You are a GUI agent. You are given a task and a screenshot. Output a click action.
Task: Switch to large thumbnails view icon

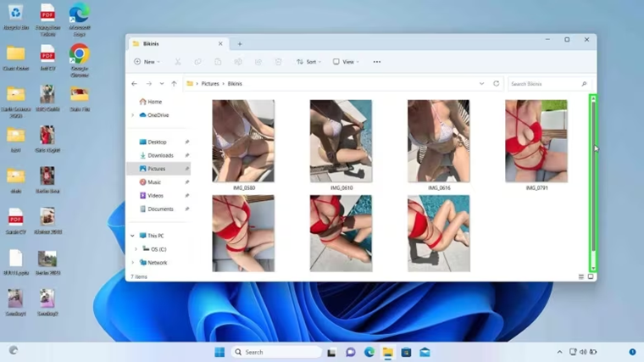click(591, 276)
